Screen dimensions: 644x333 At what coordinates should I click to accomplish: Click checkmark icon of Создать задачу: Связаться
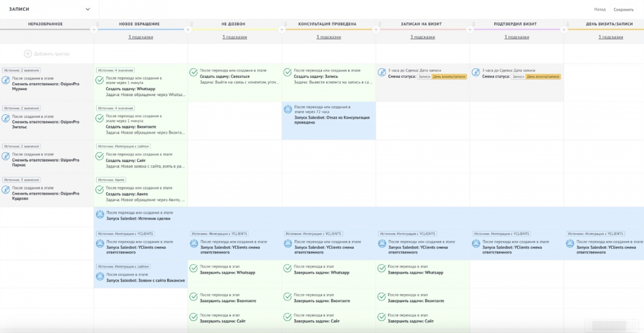[194, 72]
